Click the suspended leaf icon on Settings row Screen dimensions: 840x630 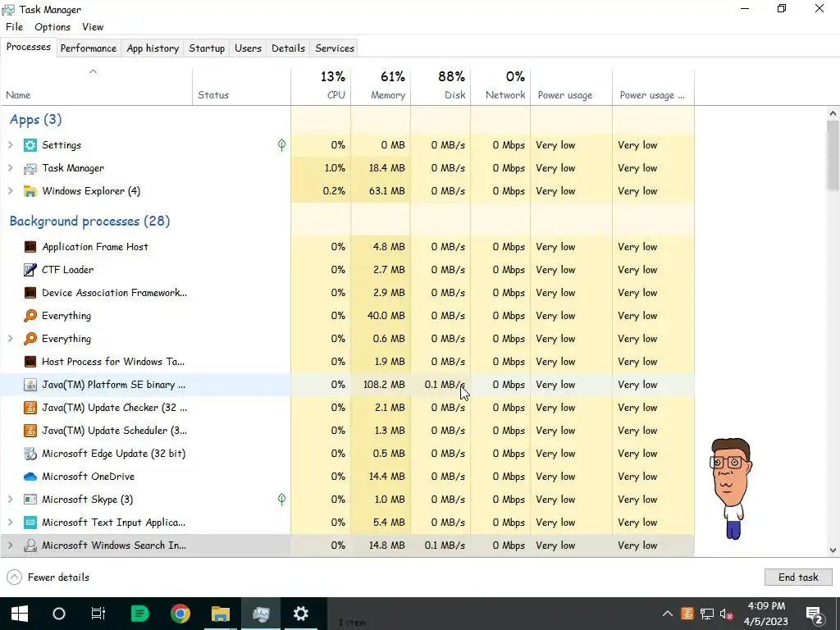tap(282, 144)
